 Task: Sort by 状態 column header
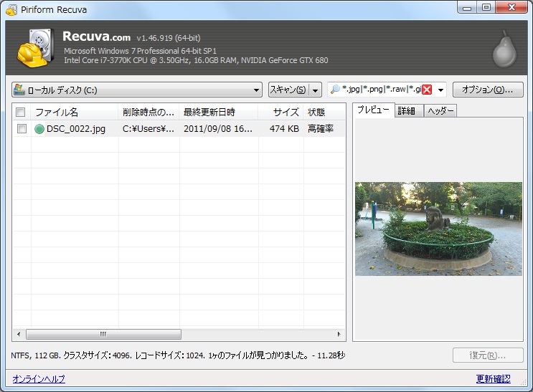324,112
